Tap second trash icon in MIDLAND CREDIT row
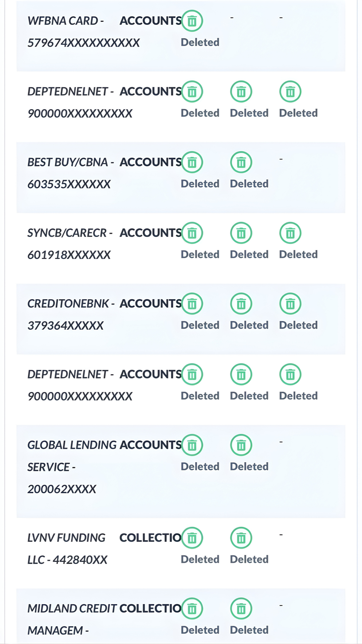 241,608
